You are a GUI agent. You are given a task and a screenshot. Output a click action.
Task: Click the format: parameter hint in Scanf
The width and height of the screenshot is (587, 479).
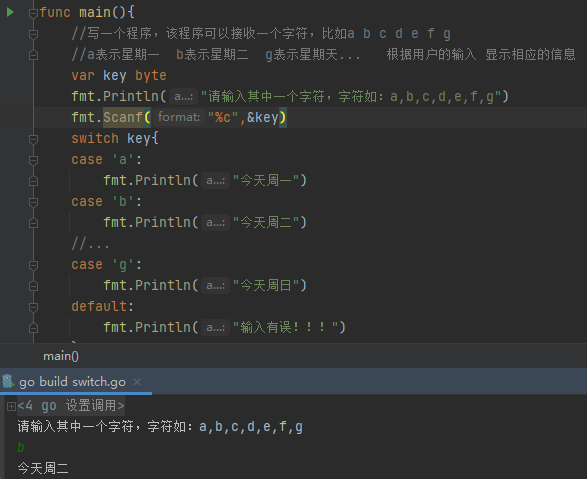pyautogui.click(x=179, y=117)
